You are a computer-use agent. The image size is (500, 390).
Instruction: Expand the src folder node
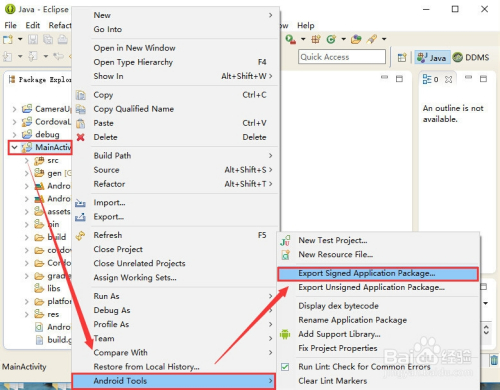click(x=27, y=160)
